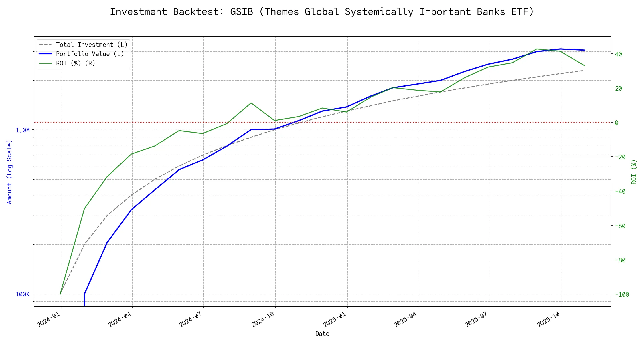Click the 1.0M left axis tick label
Image resolution: width=644 pixels, height=343 pixels.
click(x=23, y=130)
